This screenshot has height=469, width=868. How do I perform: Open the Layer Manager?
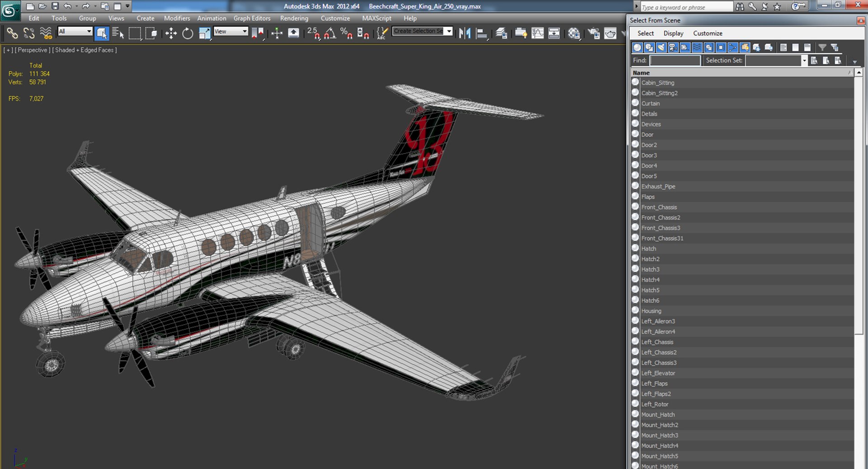tap(501, 33)
